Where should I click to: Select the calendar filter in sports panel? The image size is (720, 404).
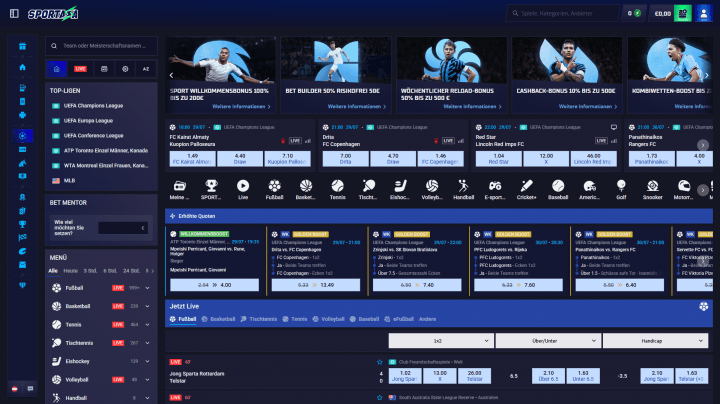pyautogui.click(x=104, y=69)
